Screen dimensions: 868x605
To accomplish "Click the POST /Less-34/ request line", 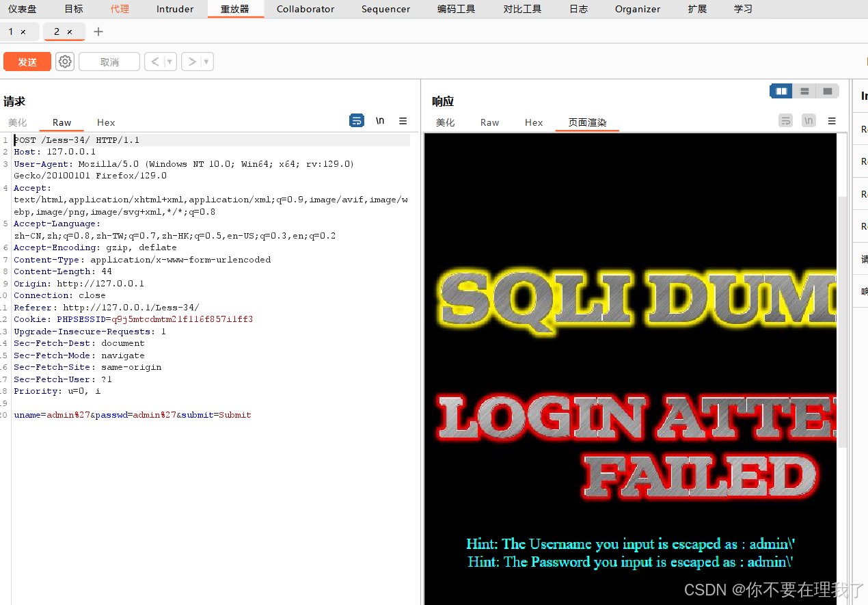I will pos(77,140).
